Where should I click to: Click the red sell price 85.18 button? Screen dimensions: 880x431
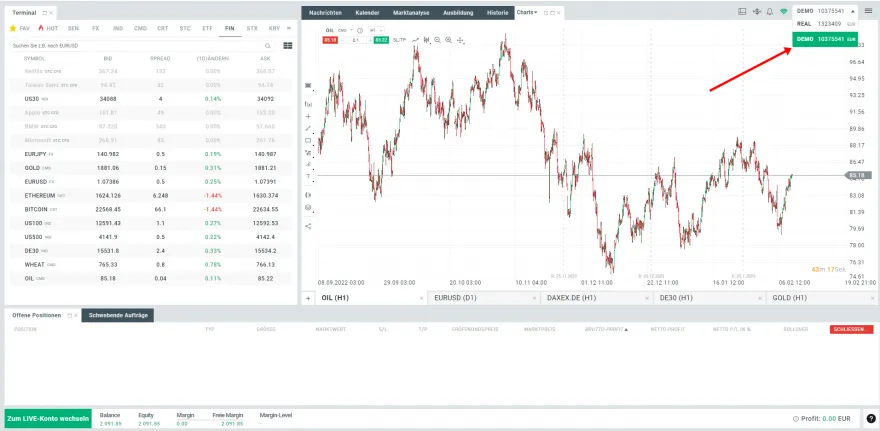click(331, 40)
